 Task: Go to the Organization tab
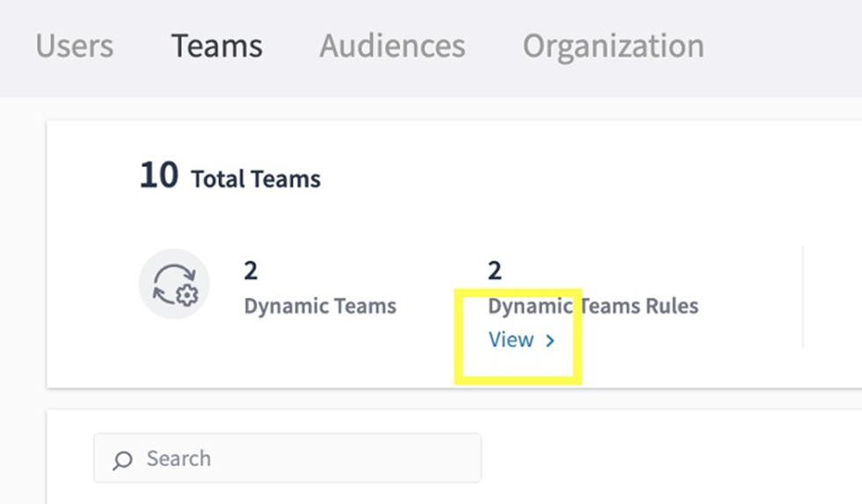pos(612,46)
